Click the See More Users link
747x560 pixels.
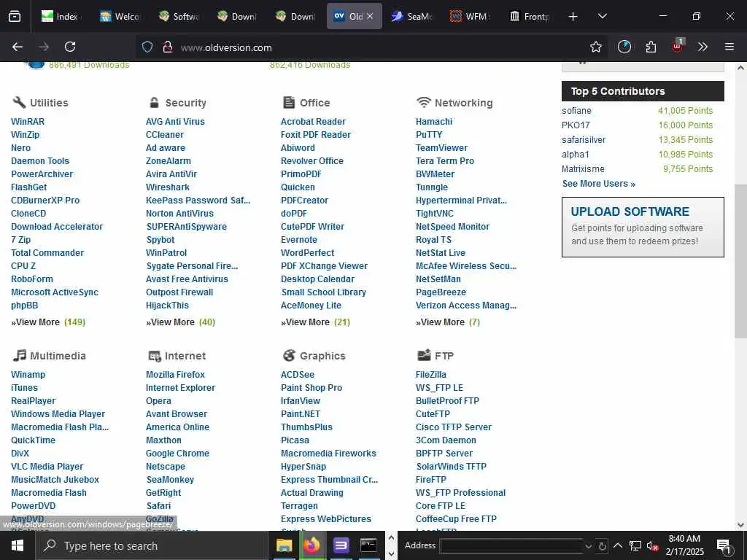pos(598,184)
